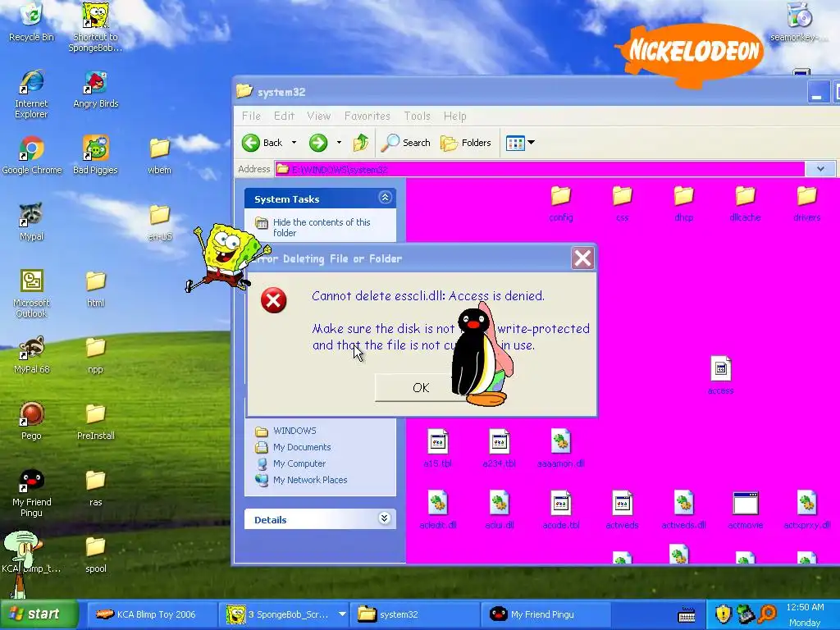Open the Angry Birds shortcut

click(96, 89)
